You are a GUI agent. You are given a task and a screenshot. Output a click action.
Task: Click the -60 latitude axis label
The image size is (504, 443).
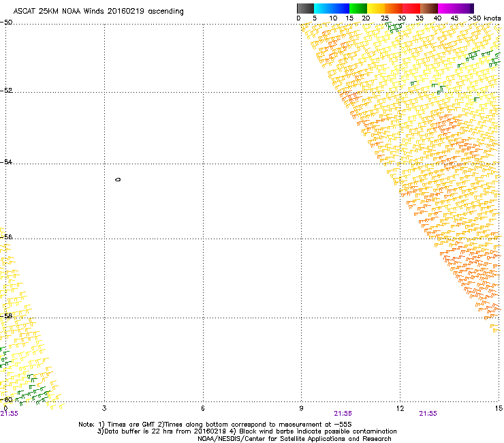click(6, 399)
